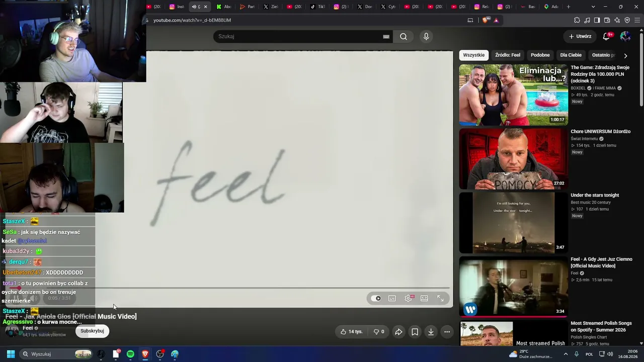Viewport: 644px width, 362px height.
Task: Open the browser tab search dropdown
Action: (593, 7)
